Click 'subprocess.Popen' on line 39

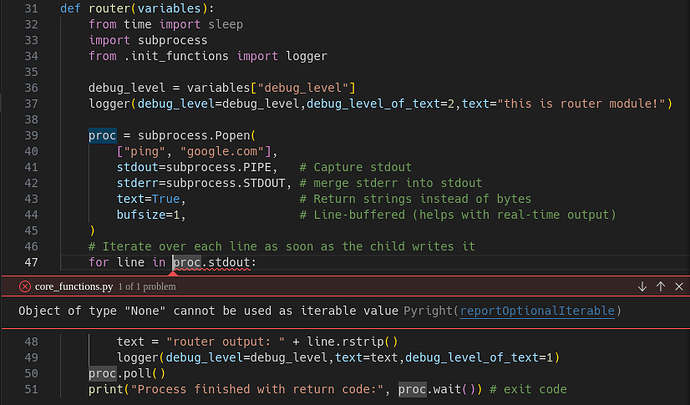click(194, 135)
